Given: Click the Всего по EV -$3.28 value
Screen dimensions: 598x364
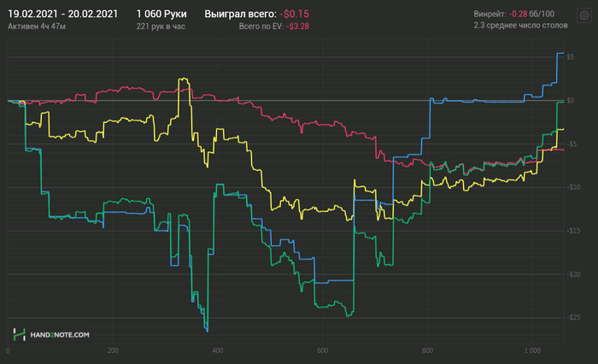Looking at the screenshot, I should pyautogui.click(x=297, y=26).
